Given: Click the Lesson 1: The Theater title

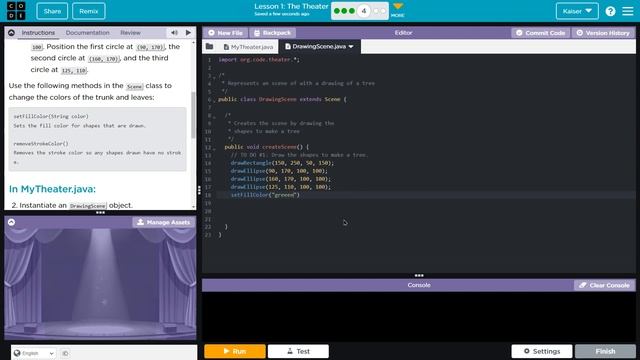Looking at the screenshot, I should 291,7.
